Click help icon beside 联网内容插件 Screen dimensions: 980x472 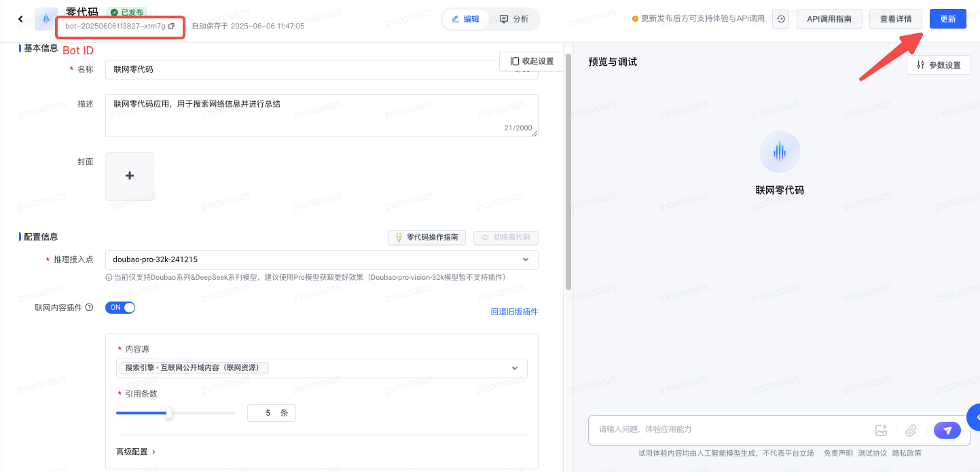tap(89, 308)
